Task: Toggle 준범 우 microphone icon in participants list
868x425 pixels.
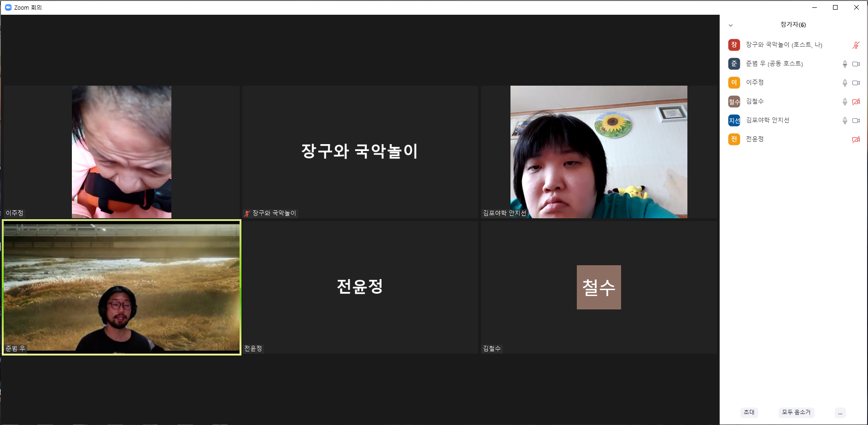Action: pyautogui.click(x=845, y=64)
